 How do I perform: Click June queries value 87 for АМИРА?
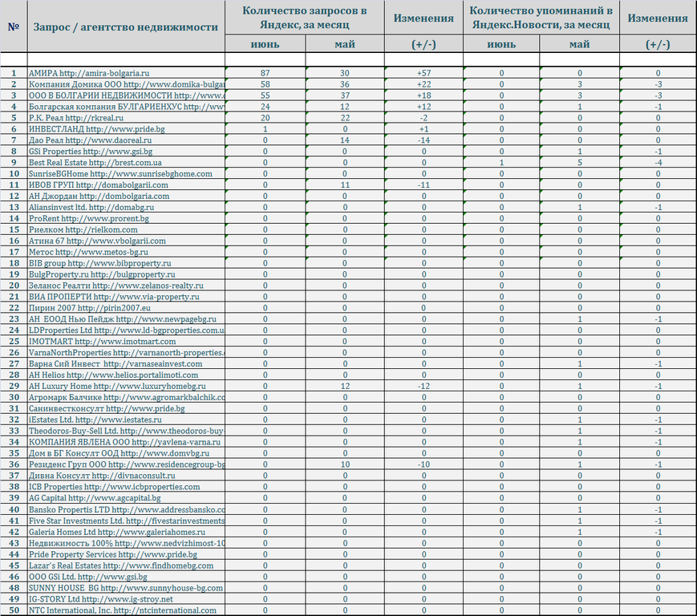coord(265,73)
